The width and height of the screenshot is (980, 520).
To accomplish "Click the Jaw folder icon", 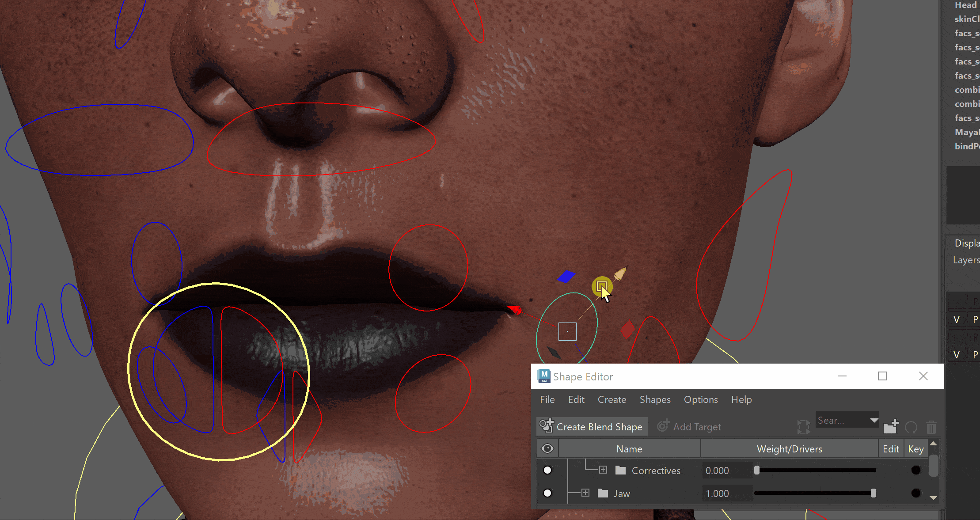I will tap(603, 493).
